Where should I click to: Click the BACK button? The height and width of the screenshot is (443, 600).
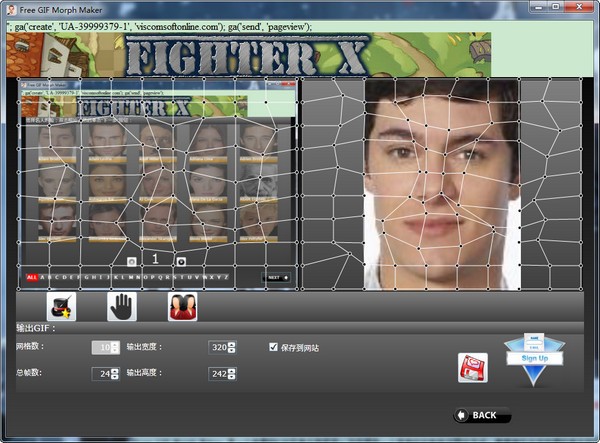tap(482, 415)
